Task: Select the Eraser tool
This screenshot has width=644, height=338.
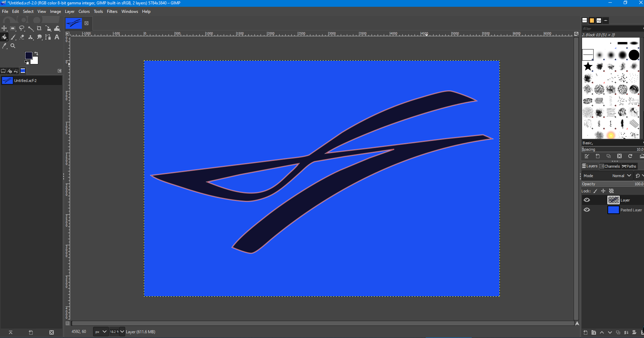Action: pos(22,37)
